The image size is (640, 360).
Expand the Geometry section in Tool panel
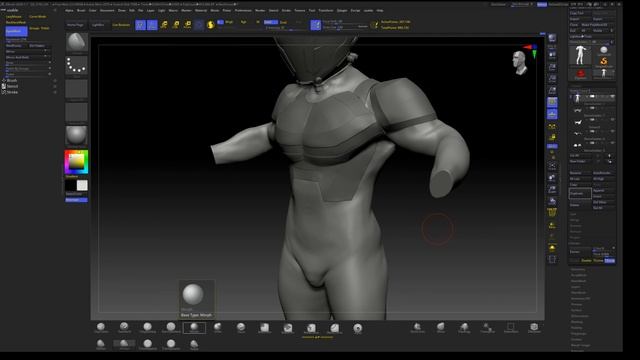pos(578,269)
